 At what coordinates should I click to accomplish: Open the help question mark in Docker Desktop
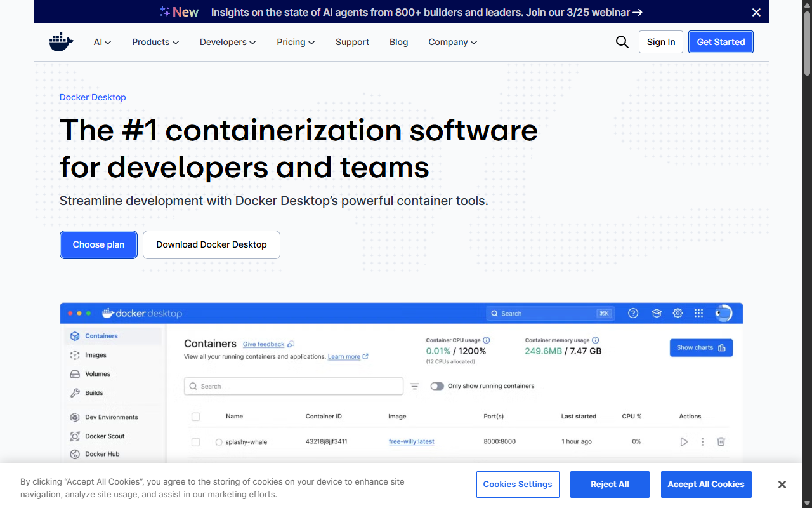coord(632,312)
